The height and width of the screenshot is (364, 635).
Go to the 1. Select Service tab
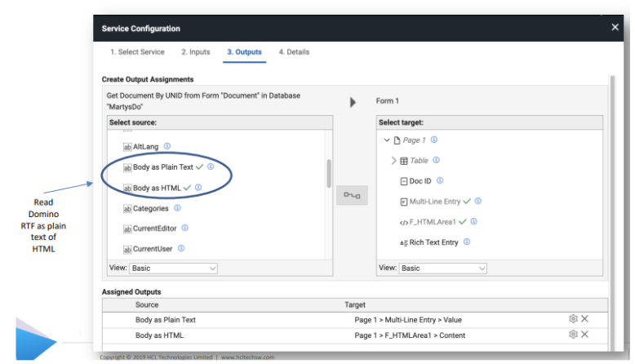[x=137, y=52]
